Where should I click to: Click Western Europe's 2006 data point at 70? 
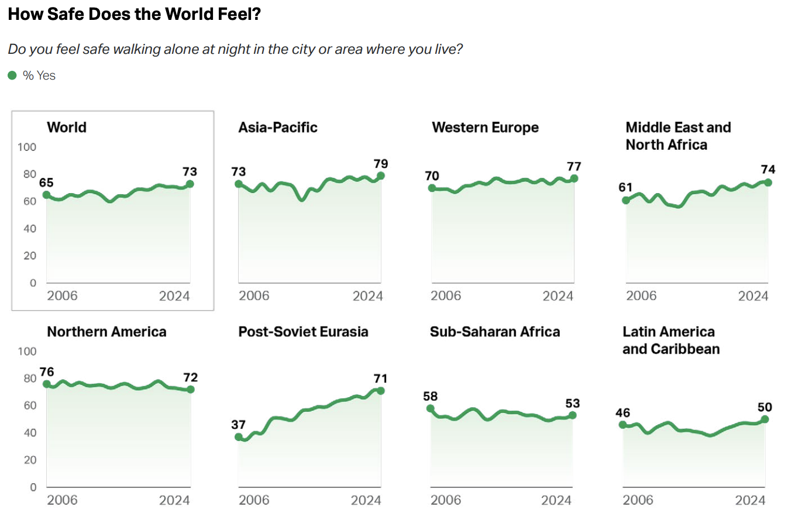[432, 188]
